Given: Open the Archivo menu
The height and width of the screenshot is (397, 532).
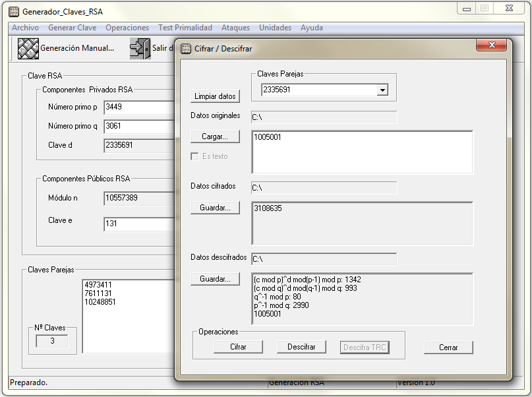Looking at the screenshot, I should (x=25, y=28).
